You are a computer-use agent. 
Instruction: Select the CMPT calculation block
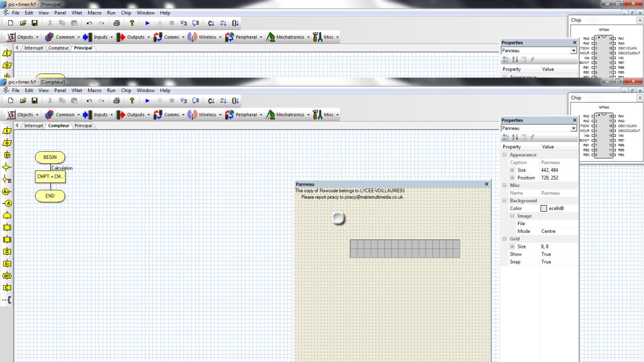pos(50,176)
